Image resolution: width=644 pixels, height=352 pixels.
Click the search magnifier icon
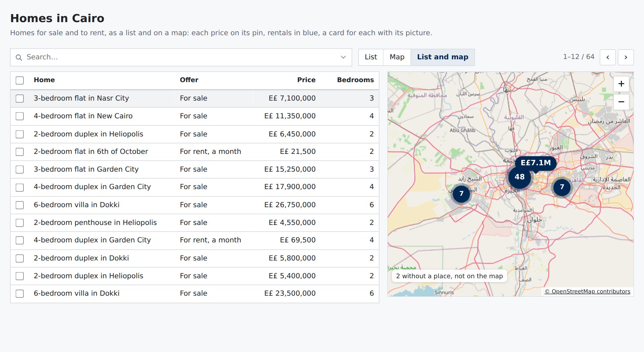point(19,57)
